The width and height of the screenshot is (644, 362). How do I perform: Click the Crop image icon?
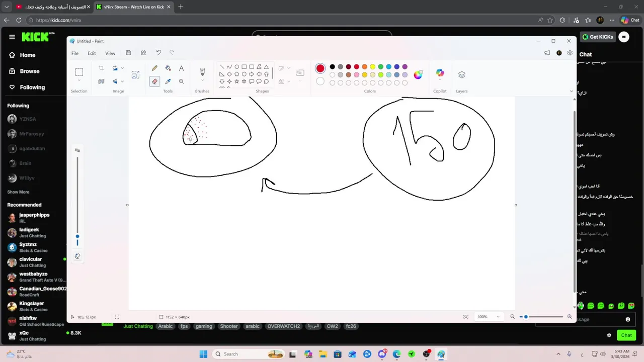(101, 68)
